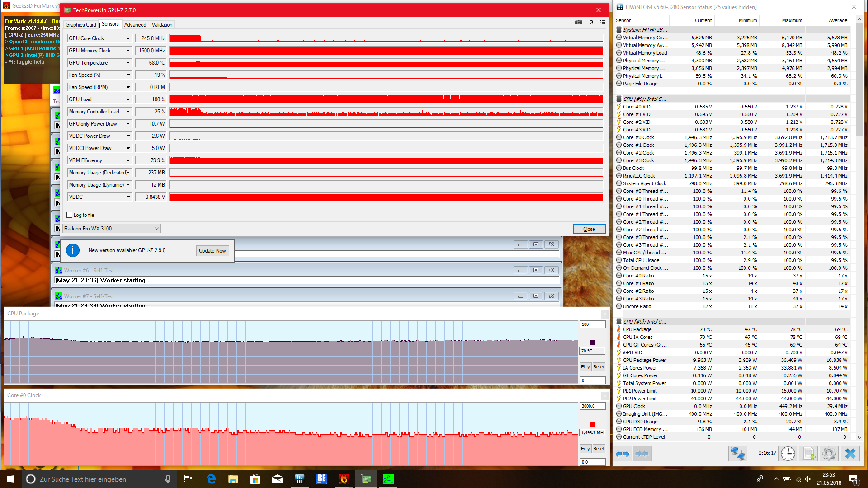Expand HWiNFO sensor columns with arrows icon

tap(623, 453)
